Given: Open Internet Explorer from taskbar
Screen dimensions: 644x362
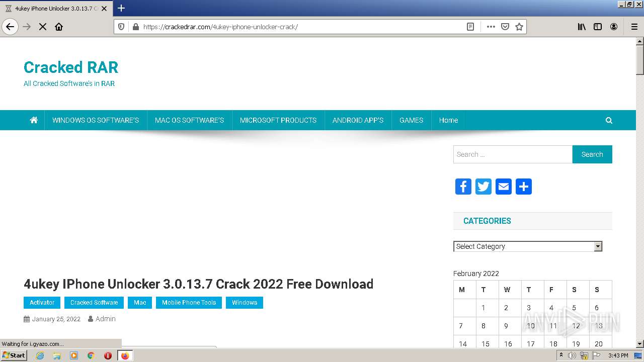Looking at the screenshot, I should (x=40, y=355).
